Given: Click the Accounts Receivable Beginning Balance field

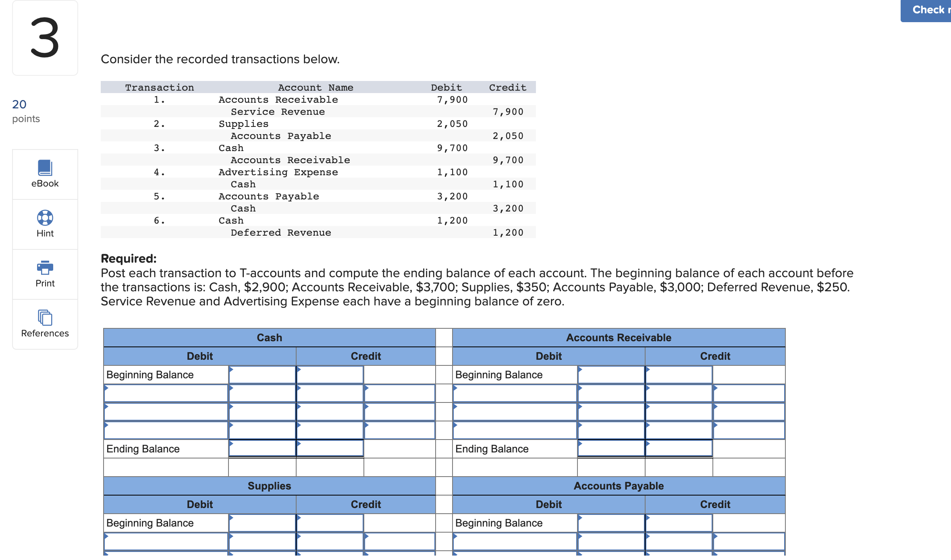Looking at the screenshot, I should (610, 375).
